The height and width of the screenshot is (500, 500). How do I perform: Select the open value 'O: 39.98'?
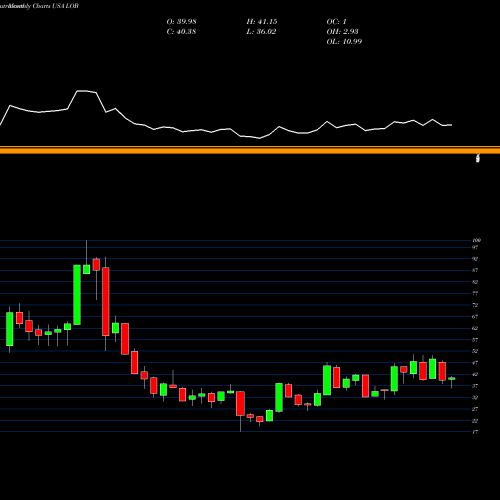coord(181,22)
